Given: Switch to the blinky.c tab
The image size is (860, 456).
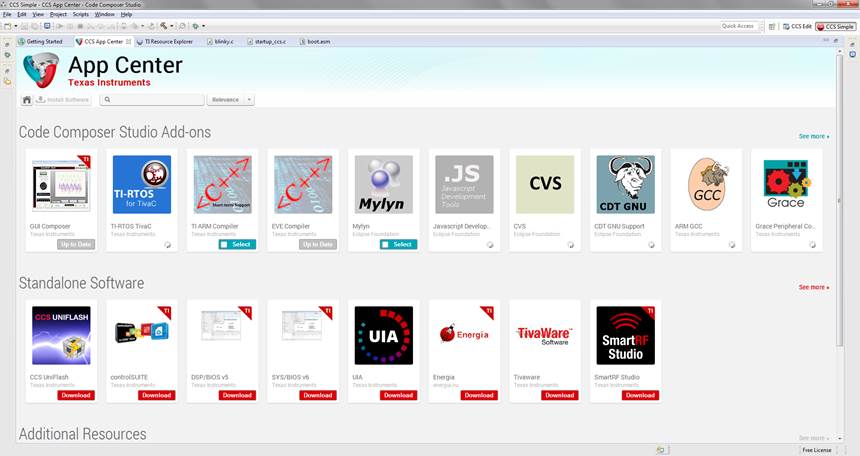Looking at the screenshot, I should [x=220, y=42].
